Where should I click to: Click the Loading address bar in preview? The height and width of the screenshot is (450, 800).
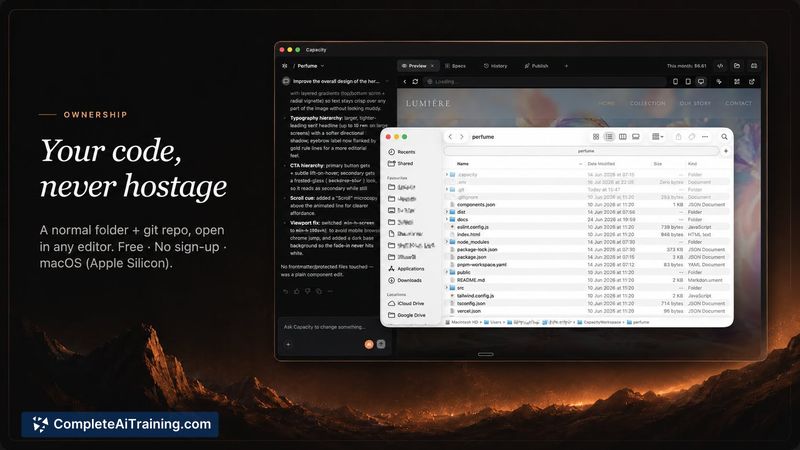(x=545, y=82)
